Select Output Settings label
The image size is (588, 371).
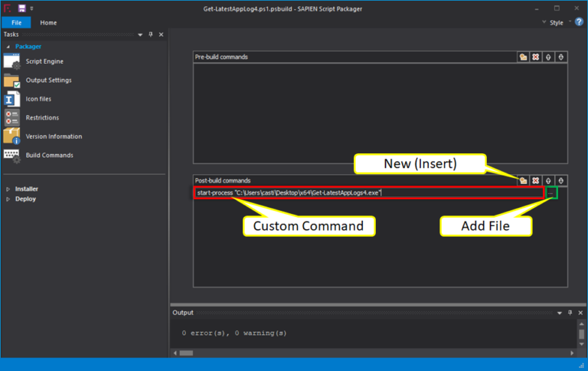pyautogui.click(x=48, y=80)
